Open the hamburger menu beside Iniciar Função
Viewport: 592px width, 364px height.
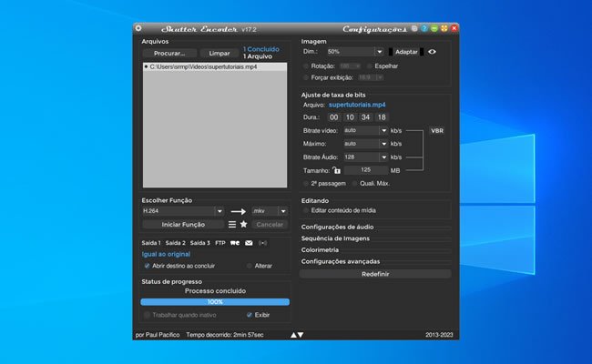[x=232, y=225]
